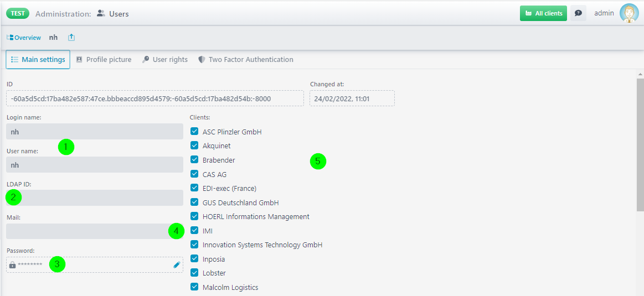
Task: Uncheck the ASC Plinzler GmbH client
Action: click(195, 132)
